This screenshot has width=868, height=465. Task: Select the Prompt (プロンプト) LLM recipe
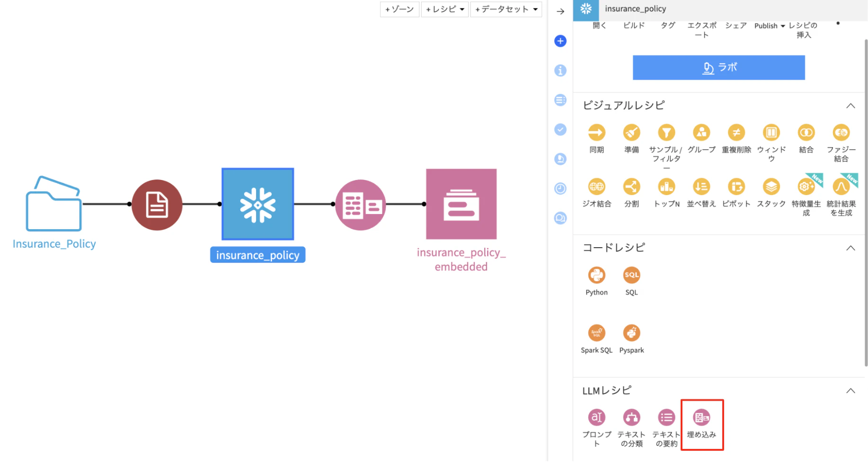tap(596, 418)
